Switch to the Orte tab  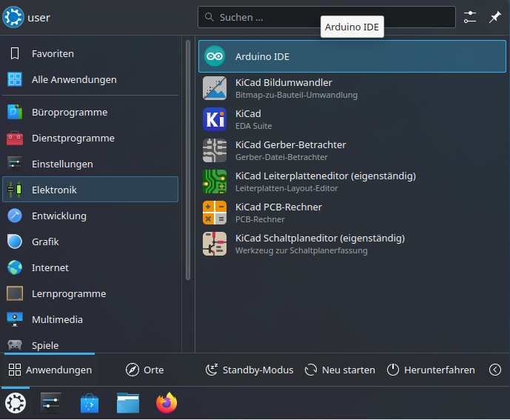coord(145,370)
